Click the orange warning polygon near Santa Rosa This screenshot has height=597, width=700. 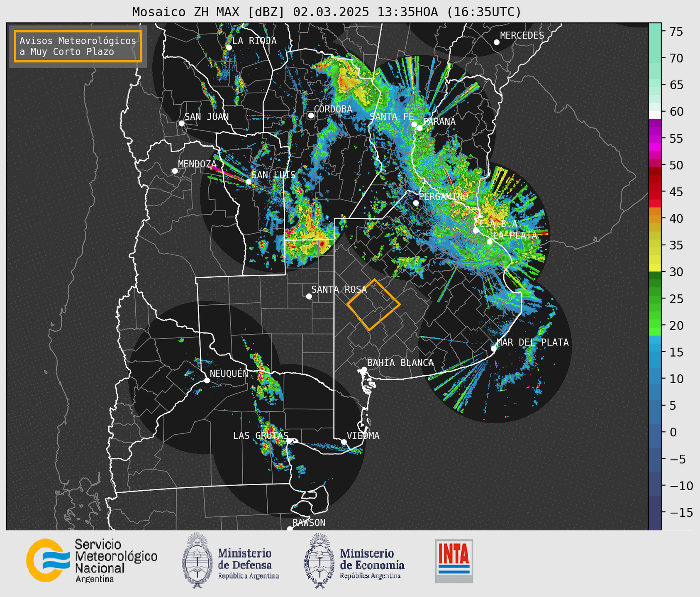pos(373,305)
